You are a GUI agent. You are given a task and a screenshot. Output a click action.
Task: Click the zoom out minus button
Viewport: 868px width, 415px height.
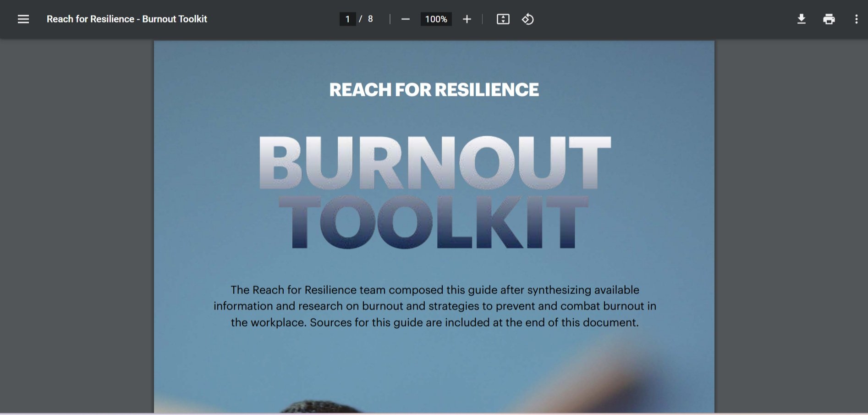(x=405, y=19)
